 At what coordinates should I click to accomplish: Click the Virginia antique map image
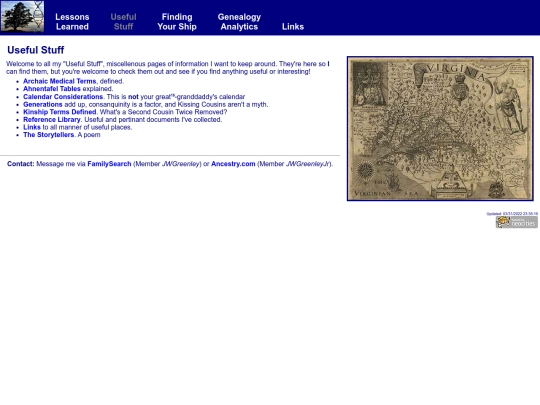coord(440,128)
